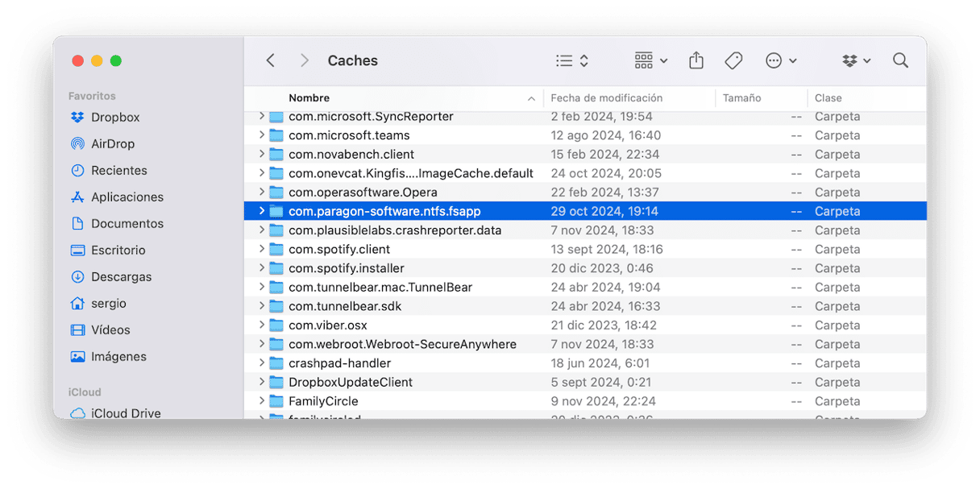Expand the com.microsoft.teams folder
Screen dimensions: 980x489
tap(262, 135)
